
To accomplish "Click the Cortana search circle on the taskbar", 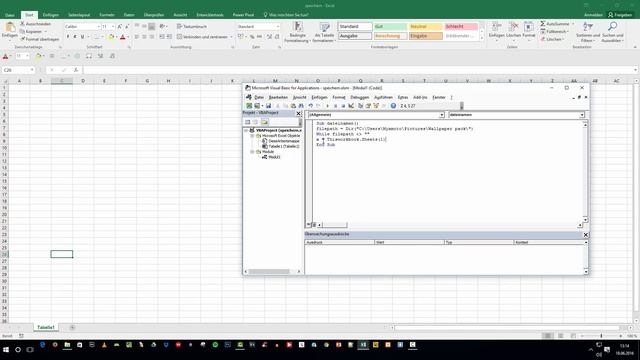I will point(18,350).
